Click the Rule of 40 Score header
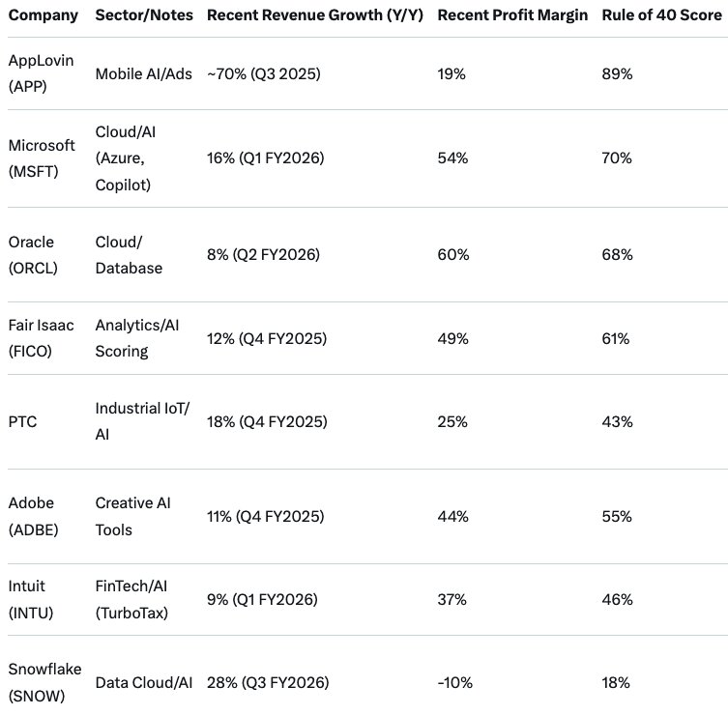The height and width of the screenshot is (715, 728). [x=661, y=15]
